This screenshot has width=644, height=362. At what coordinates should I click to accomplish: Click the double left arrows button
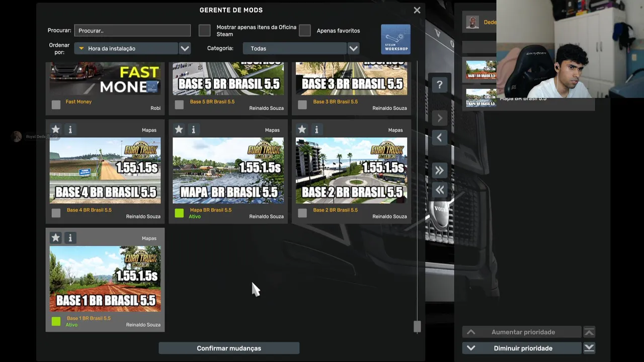439,190
